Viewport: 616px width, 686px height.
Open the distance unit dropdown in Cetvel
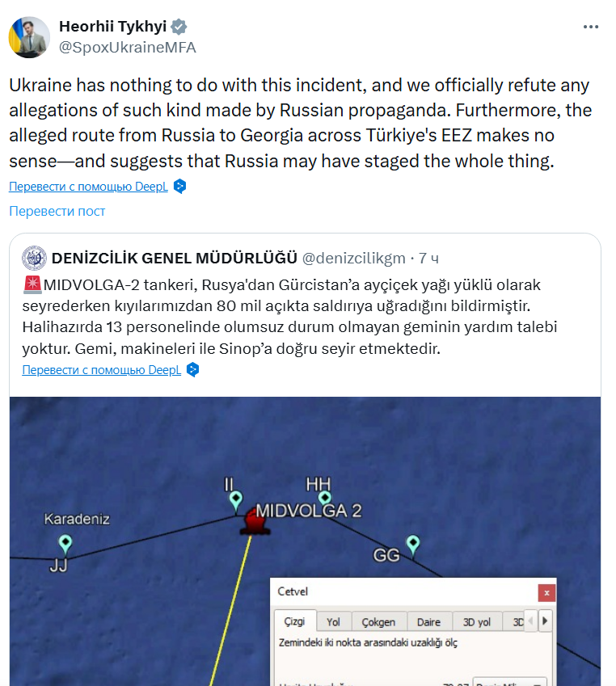(509, 681)
